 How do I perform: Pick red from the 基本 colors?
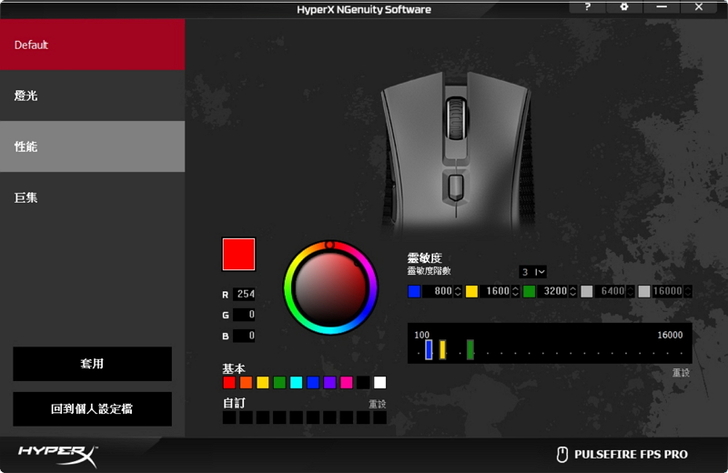[229, 382]
